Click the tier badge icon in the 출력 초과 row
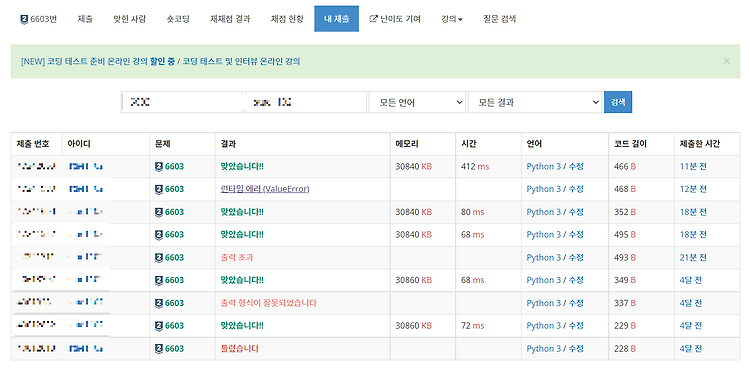The height and width of the screenshot is (368, 750). point(159,257)
